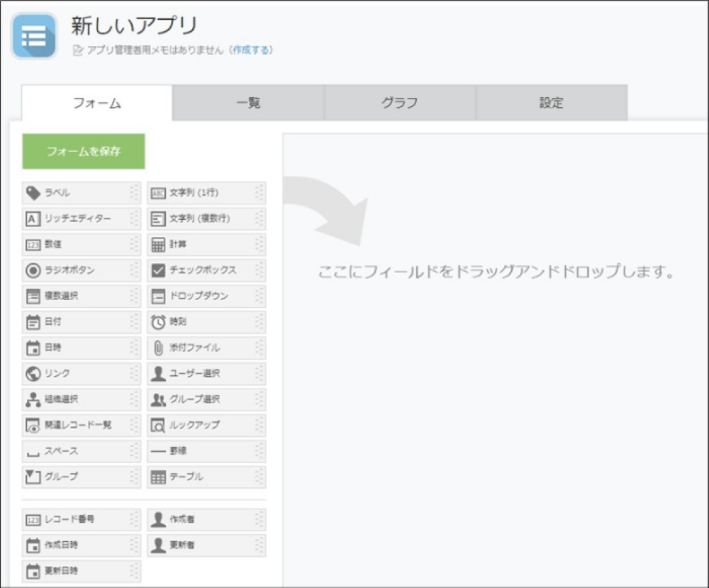Select the ユーザー選択 field icon

pos(157,372)
